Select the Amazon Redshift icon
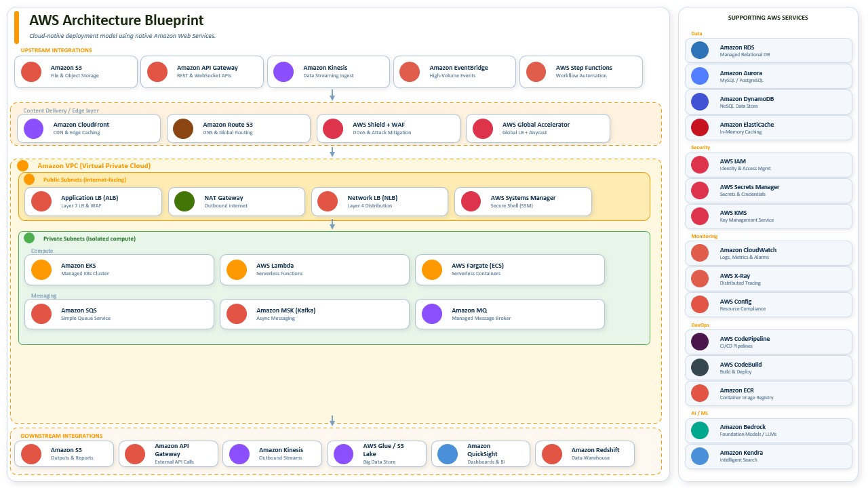Screen dimensions: 868x488 (552, 454)
